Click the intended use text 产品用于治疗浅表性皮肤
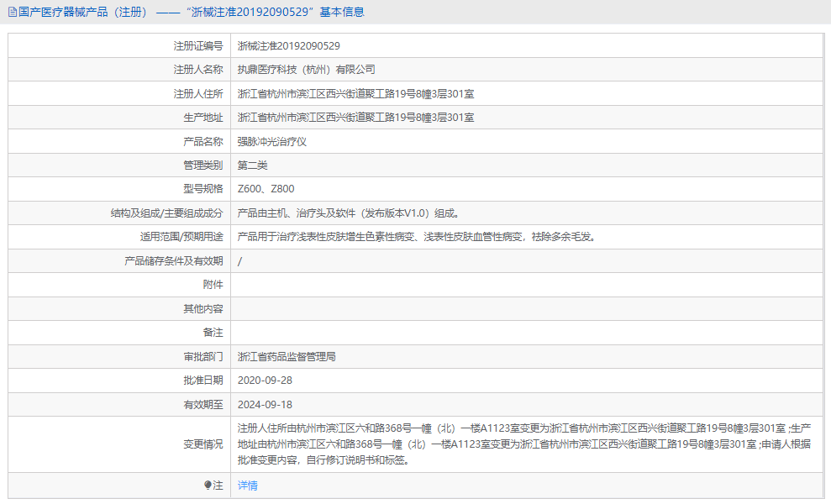Screen dimensions: 831x504 418,237
